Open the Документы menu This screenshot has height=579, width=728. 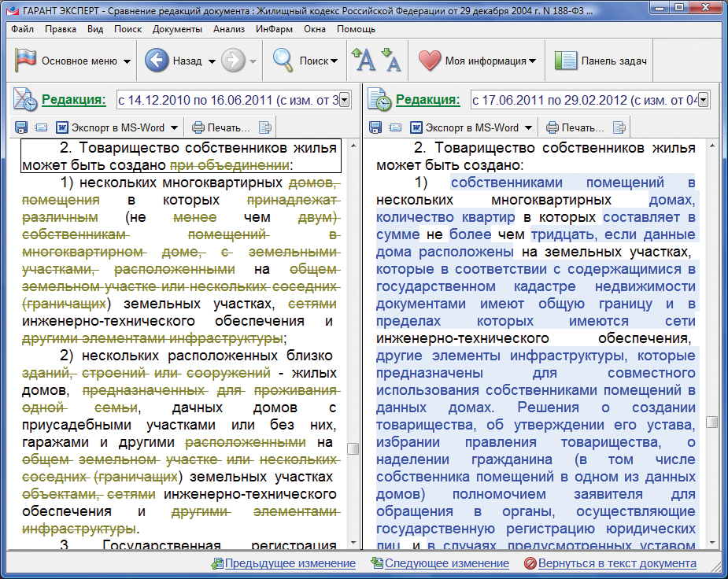(x=177, y=29)
